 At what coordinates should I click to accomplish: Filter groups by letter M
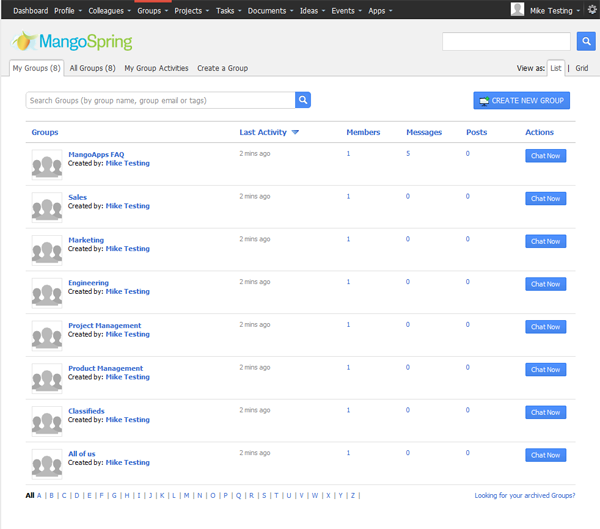pos(186,495)
